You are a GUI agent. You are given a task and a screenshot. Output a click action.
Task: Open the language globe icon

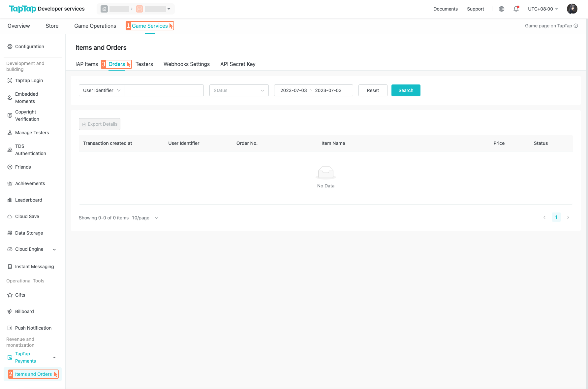(x=502, y=9)
